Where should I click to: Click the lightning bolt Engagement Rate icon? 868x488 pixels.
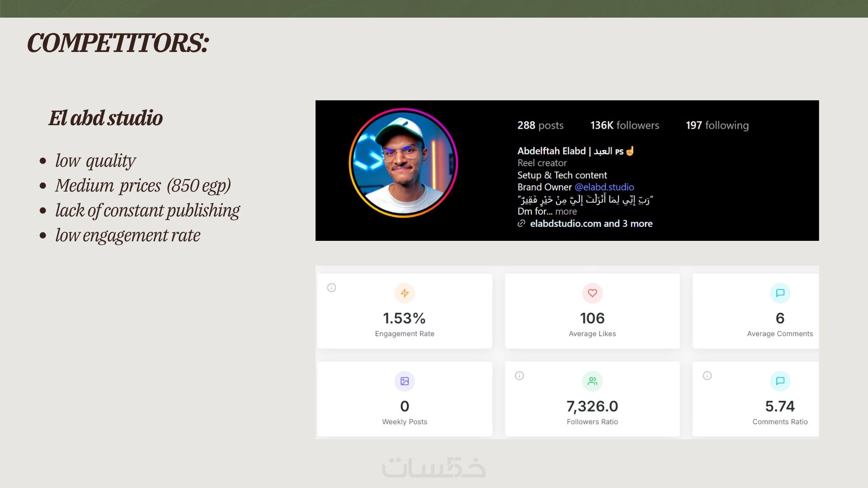(405, 293)
